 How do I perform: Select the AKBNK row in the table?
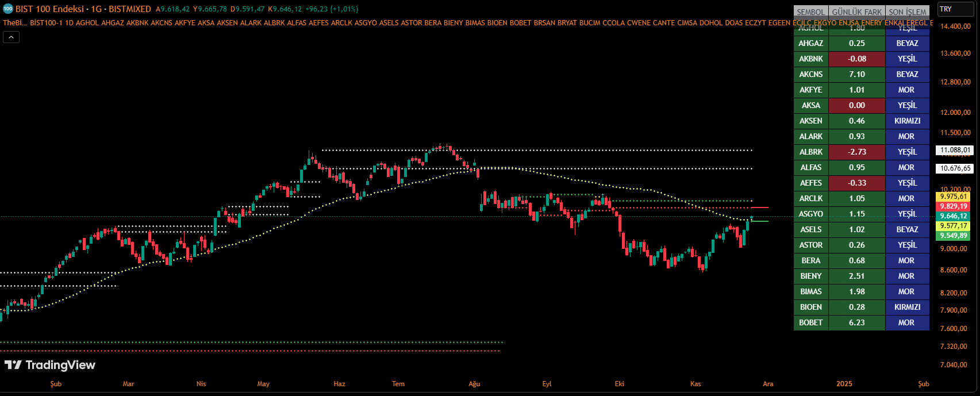point(811,59)
